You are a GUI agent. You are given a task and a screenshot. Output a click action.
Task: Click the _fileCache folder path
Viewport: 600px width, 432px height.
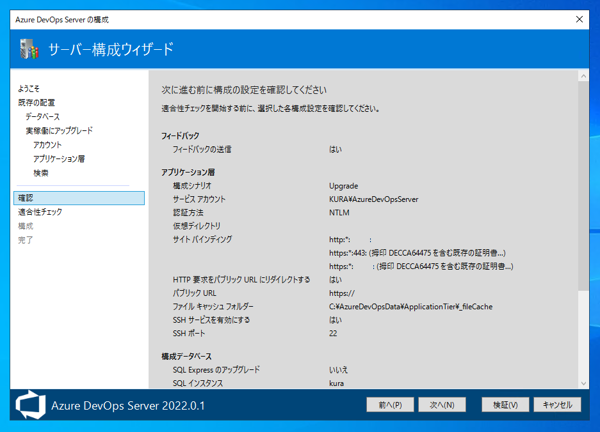[x=411, y=306]
